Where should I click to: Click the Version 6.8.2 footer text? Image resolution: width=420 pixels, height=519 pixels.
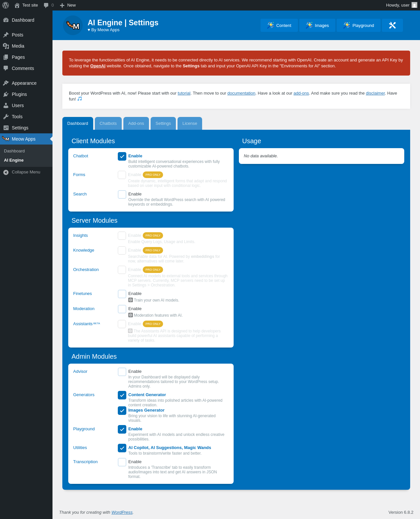pyautogui.click(x=401, y=512)
